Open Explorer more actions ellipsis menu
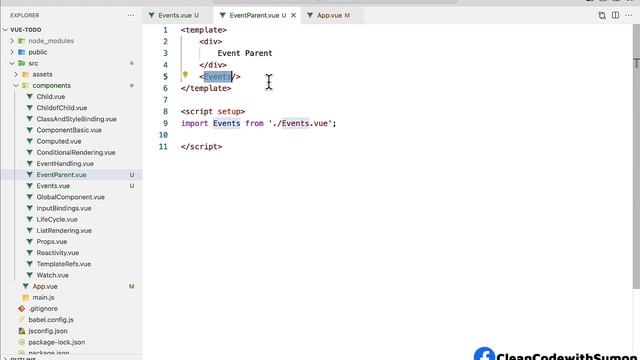The width and height of the screenshot is (640, 360). click(131, 15)
